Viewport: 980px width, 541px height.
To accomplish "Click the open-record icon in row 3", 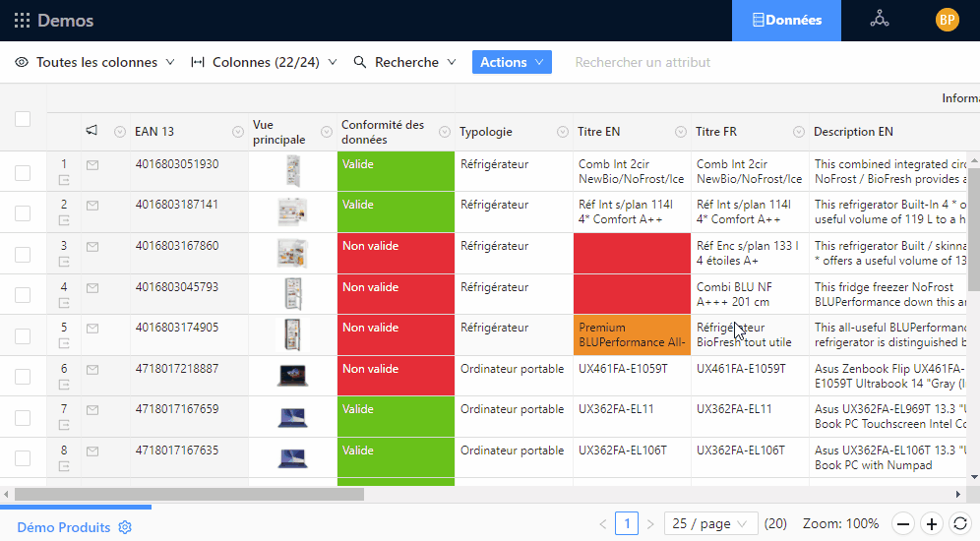I will (65, 262).
